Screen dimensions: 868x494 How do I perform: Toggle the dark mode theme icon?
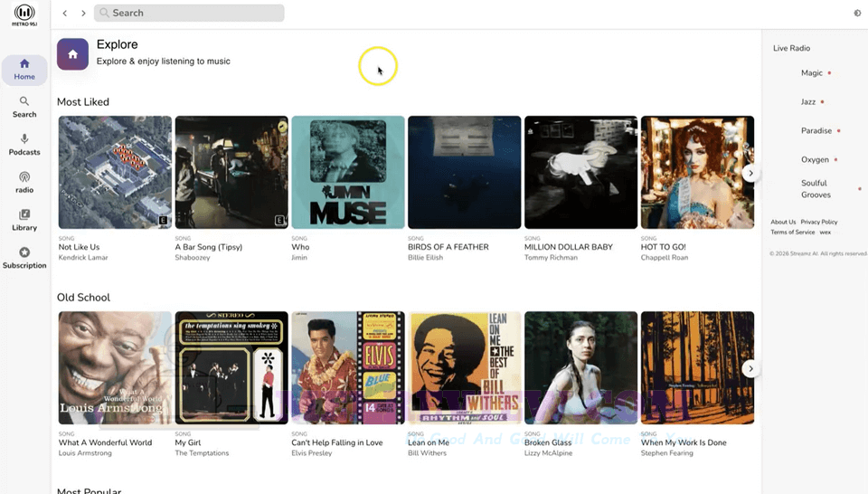pos(857,13)
